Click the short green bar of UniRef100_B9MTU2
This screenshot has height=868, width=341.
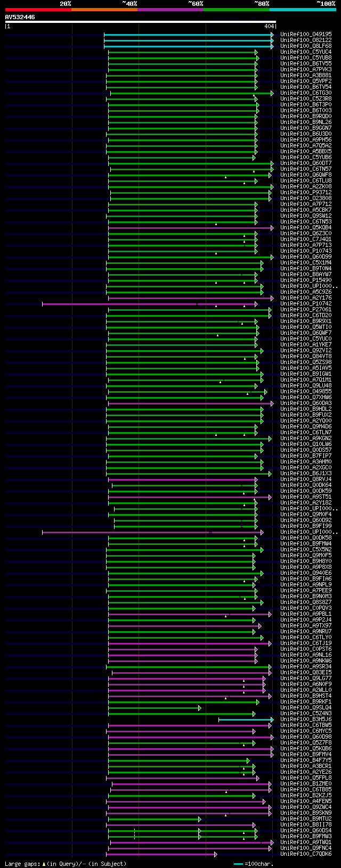[x=153, y=819]
